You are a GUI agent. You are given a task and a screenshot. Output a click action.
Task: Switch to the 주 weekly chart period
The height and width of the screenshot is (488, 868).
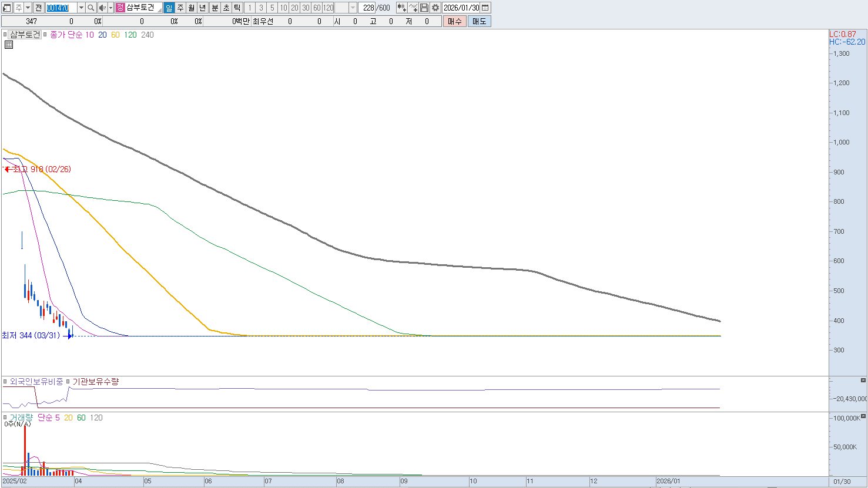(x=180, y=8)
